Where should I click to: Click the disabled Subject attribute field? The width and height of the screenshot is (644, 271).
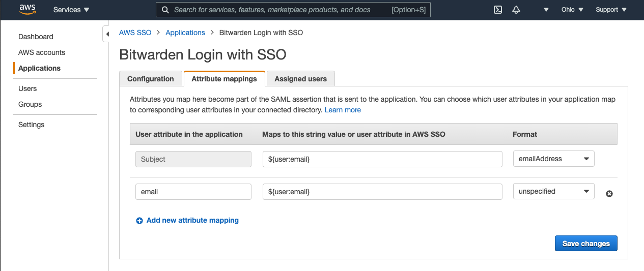pyautogui.click(x=193, y=159)
